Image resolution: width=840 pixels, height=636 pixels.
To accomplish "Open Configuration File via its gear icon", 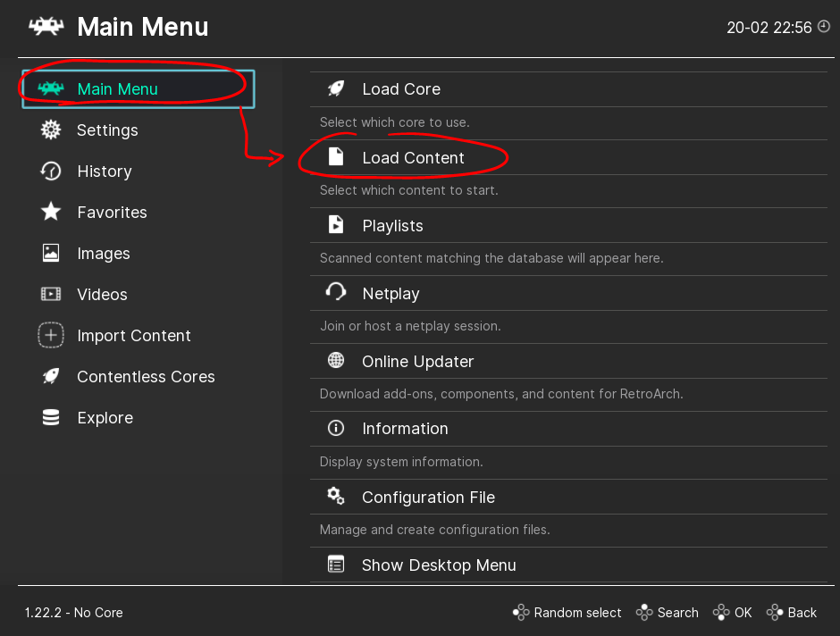I will point(335,496).
